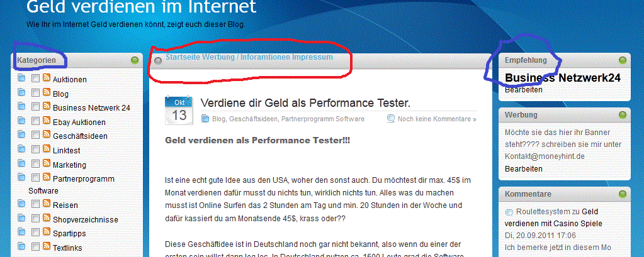The image size is (644, 257).
Task: Click the folder icon beside Marketing
Action: click(x=21, y=163)
